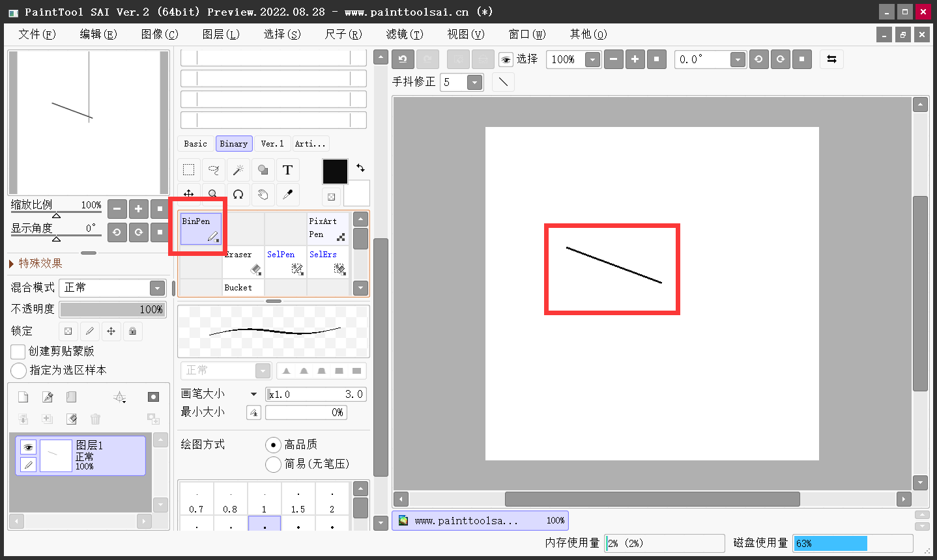
Task: Choose the SelErs selection eraser
Action: tap(328, 262)
